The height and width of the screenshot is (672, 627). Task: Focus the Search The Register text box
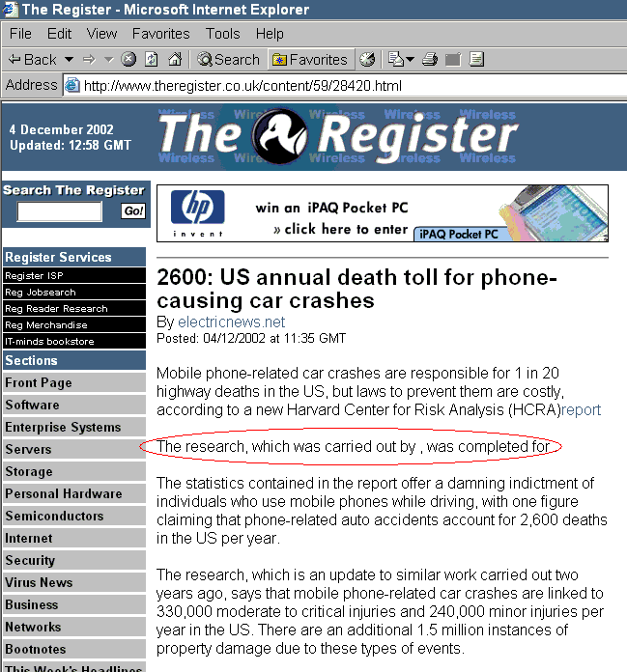[59, 211]
